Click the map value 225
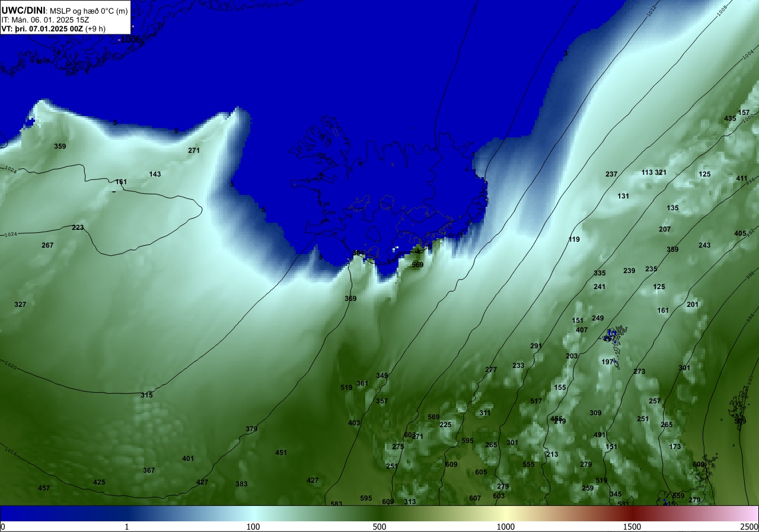Viewport: 759px width, 532px height. [445, 425]
